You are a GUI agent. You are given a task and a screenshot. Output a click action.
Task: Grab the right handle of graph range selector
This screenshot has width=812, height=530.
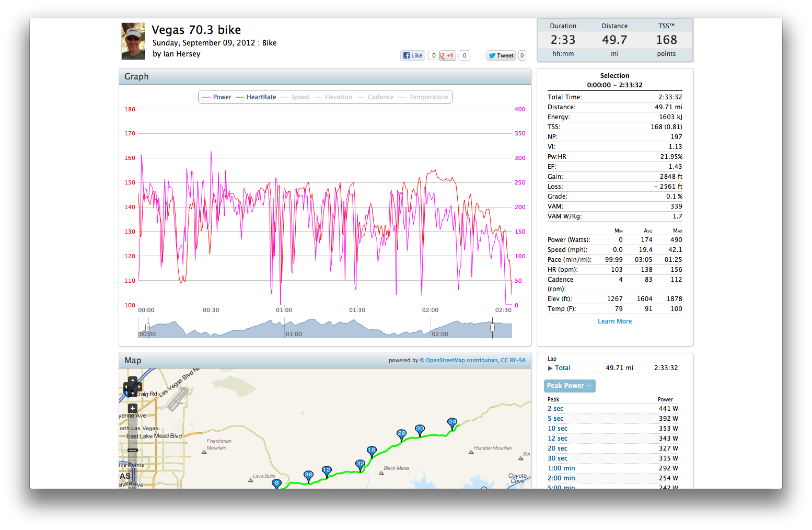point(492,328)
